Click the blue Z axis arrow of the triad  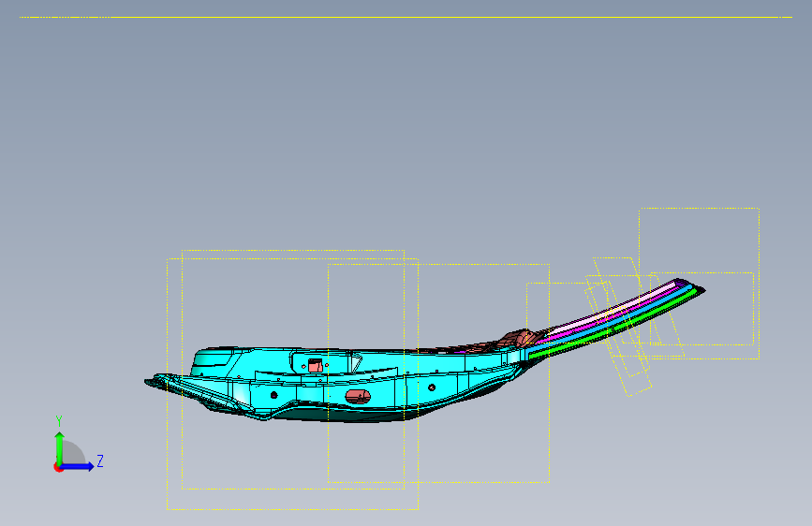pos(78,466)
